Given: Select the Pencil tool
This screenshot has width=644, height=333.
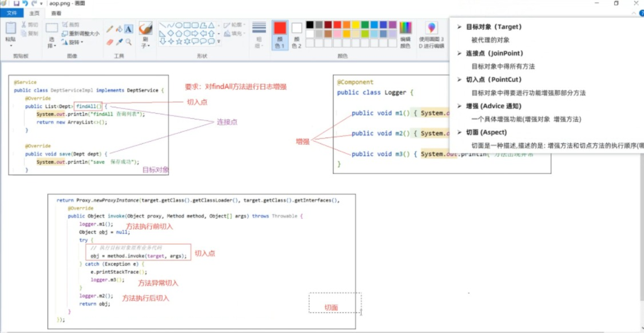Looking at the screenshot, I should coord(109,29).
